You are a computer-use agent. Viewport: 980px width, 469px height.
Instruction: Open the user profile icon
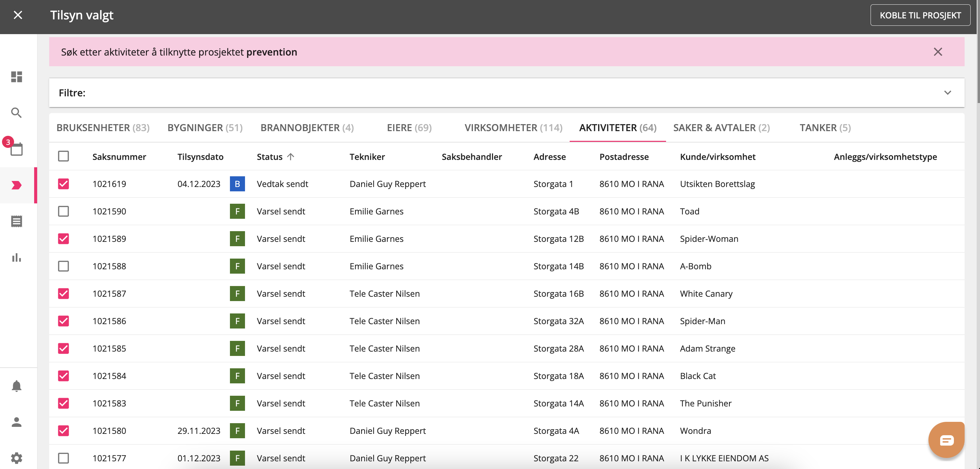coord(16,422)
